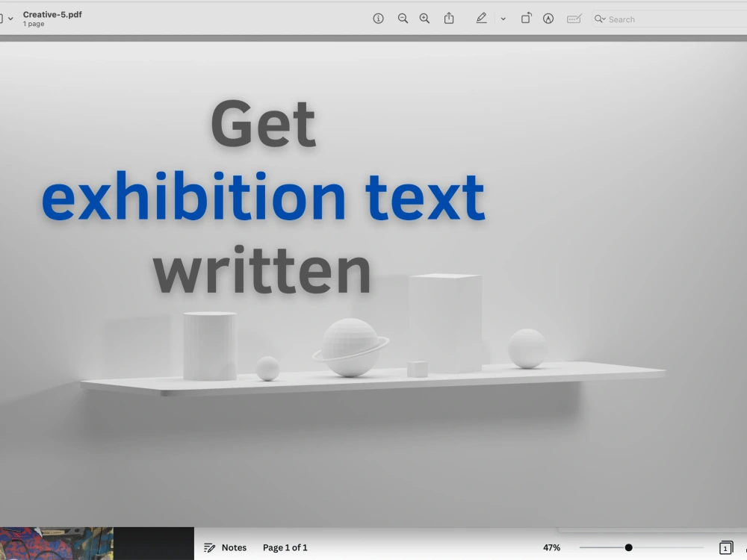Open the document info inspector
747x560 pixels.
point(378,19)
